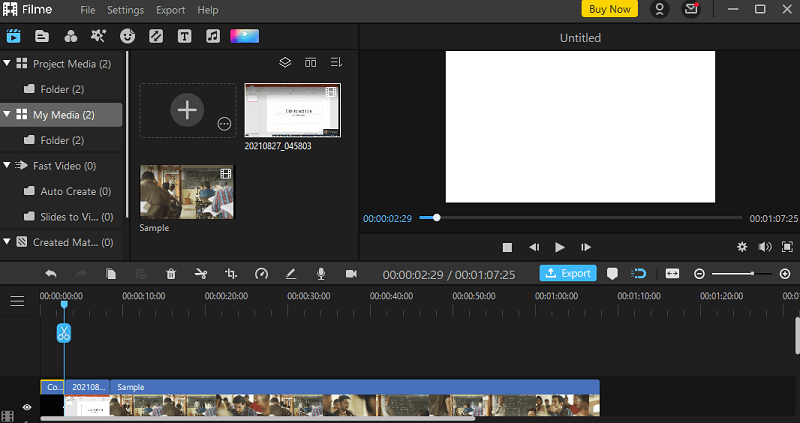The image size is (800, 423).
Task: Open the sort options icon in media panel
Action: click(336, 62)
